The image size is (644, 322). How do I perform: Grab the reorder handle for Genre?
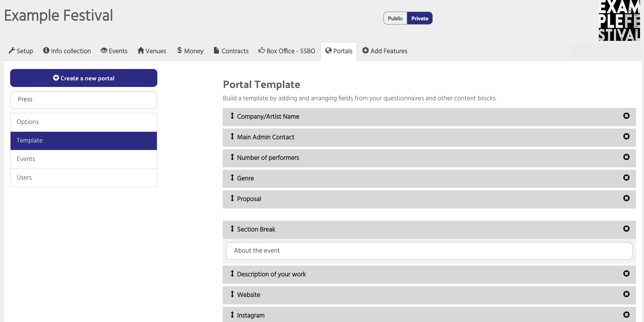232,178
